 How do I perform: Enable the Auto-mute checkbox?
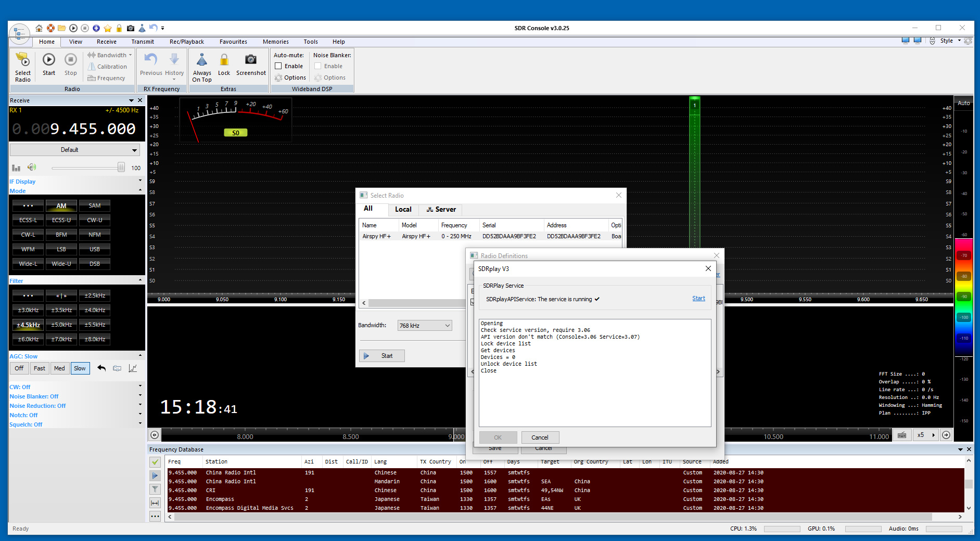click(278, 66)
